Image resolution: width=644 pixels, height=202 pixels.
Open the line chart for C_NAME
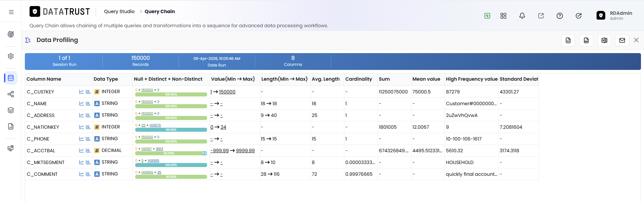(82, 104)
